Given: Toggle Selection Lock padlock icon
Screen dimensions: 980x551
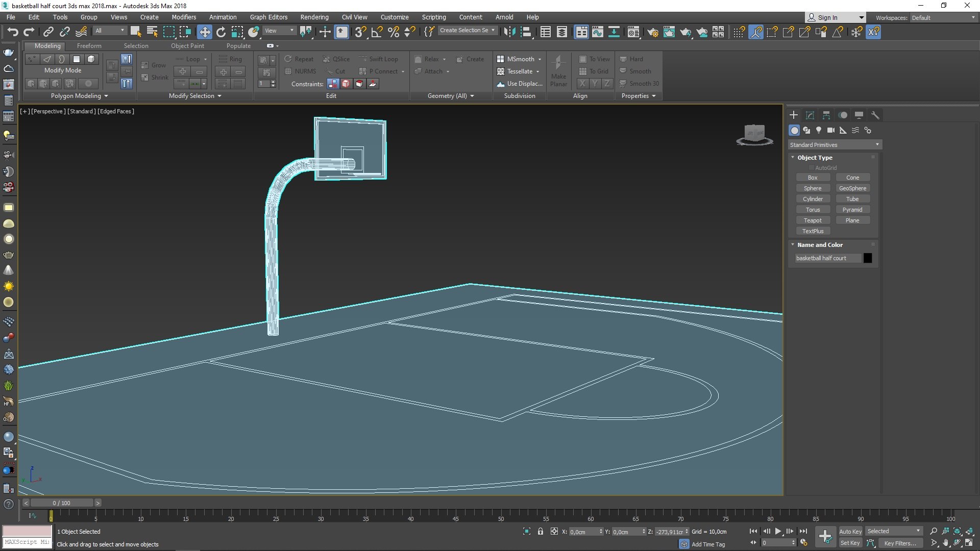Looking at the screenshot, I should 540,531.
